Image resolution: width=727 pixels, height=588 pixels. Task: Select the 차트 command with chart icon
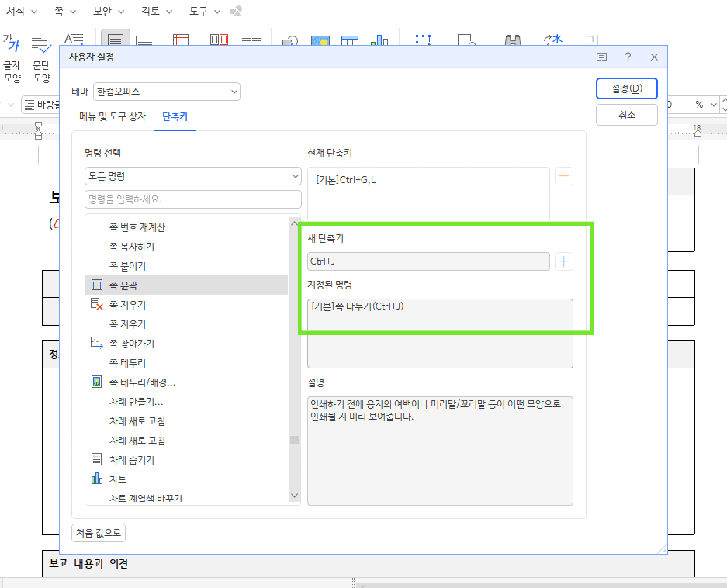[118, 479]
